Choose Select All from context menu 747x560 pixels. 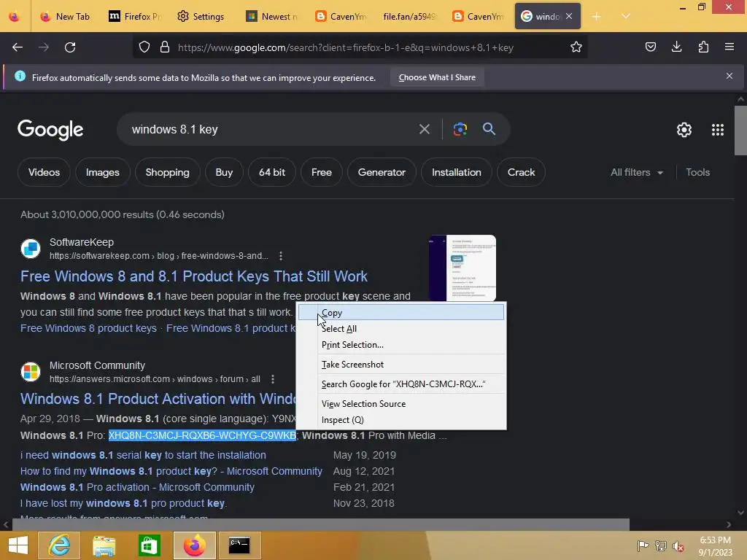pos(401,329)
